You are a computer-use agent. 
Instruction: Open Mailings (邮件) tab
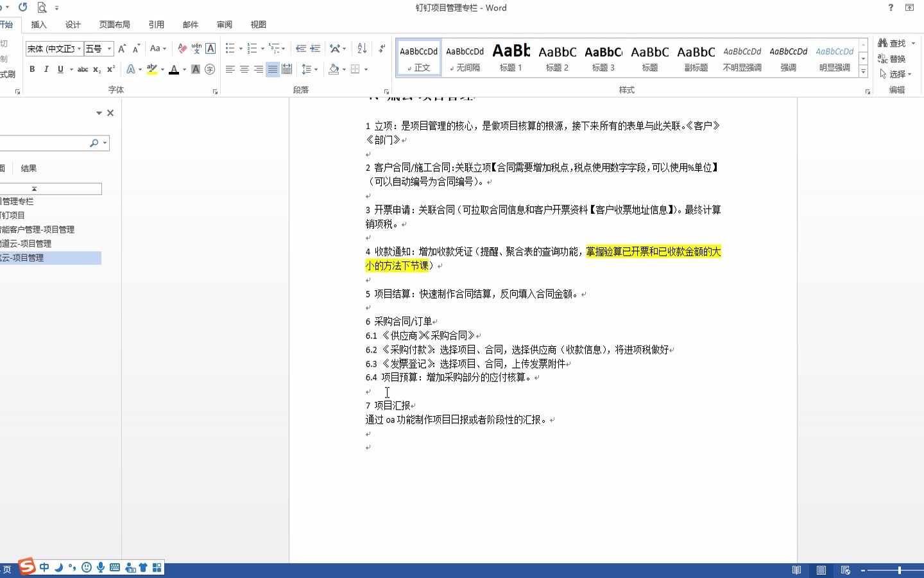click(x=190, y=24)
